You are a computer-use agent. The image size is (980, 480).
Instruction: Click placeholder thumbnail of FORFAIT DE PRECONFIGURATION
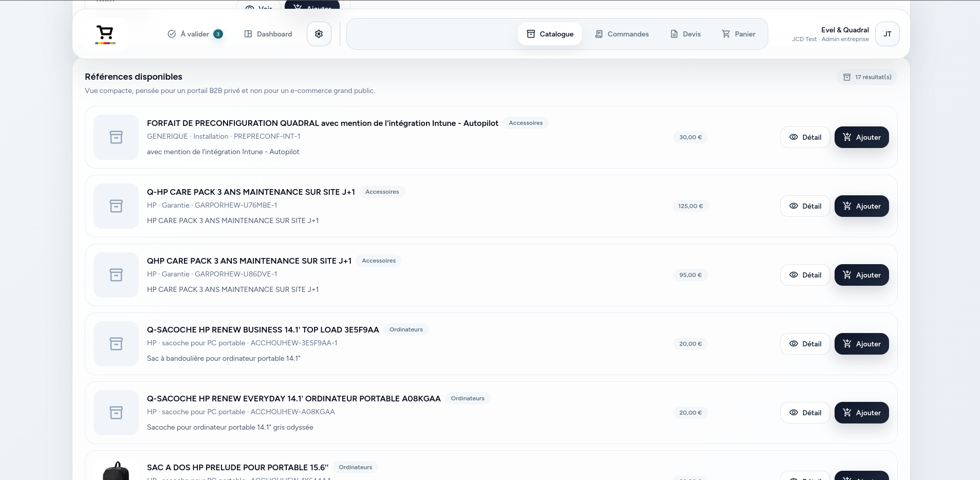point(116,137)
